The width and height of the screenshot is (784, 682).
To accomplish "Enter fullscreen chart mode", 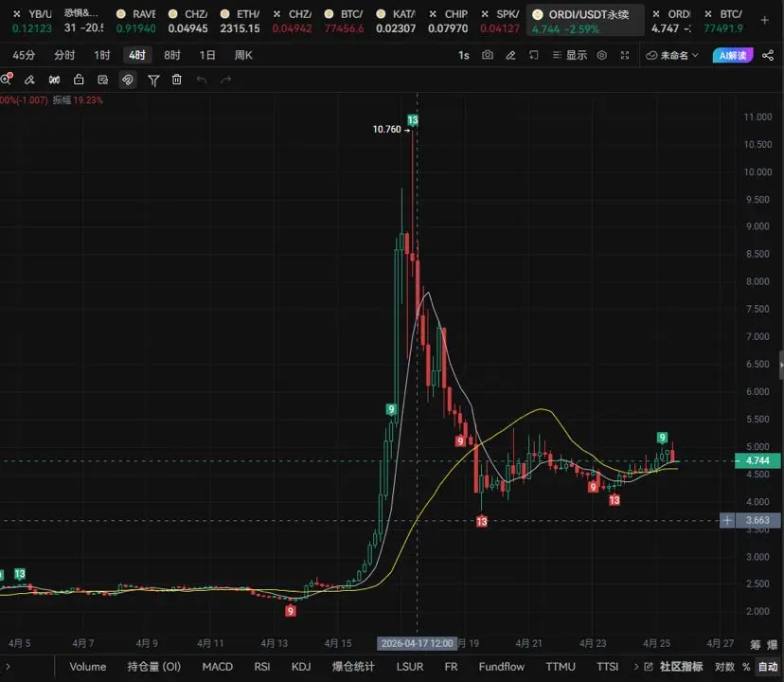I will point(625,55).
